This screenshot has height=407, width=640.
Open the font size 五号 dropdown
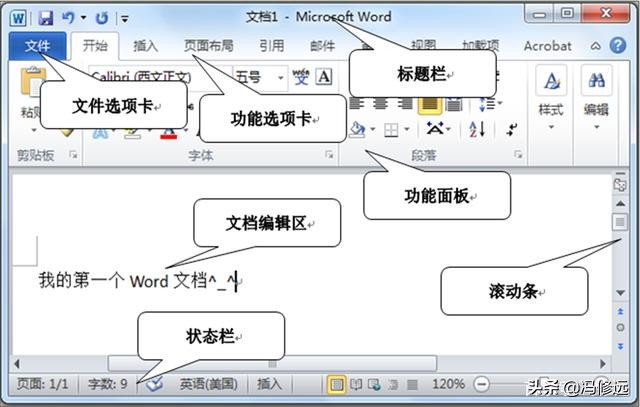tap(281, 77)
